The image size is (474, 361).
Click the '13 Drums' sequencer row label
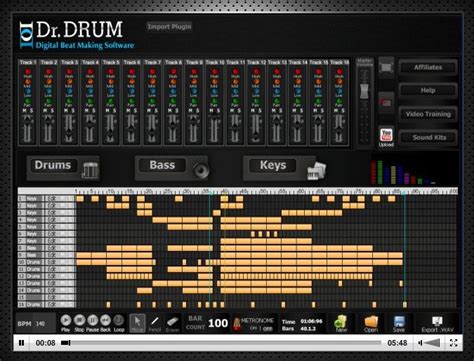tap(31, 283)
